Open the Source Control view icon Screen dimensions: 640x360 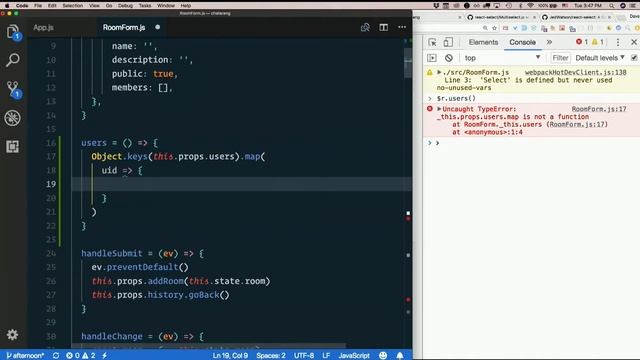coord(13,89)
